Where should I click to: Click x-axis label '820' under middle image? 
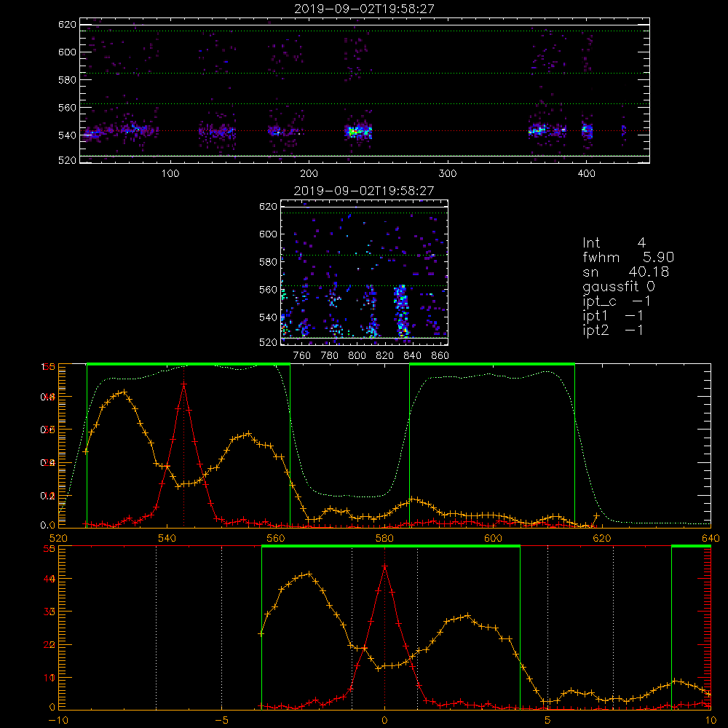click(385, 356)
